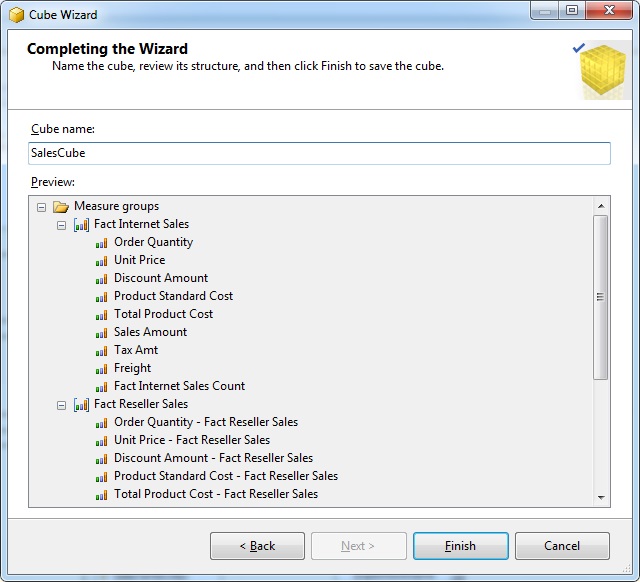640x582 pixels.
Task: Click the Tax Amt measure icon
Action: (x=101, y=351)
